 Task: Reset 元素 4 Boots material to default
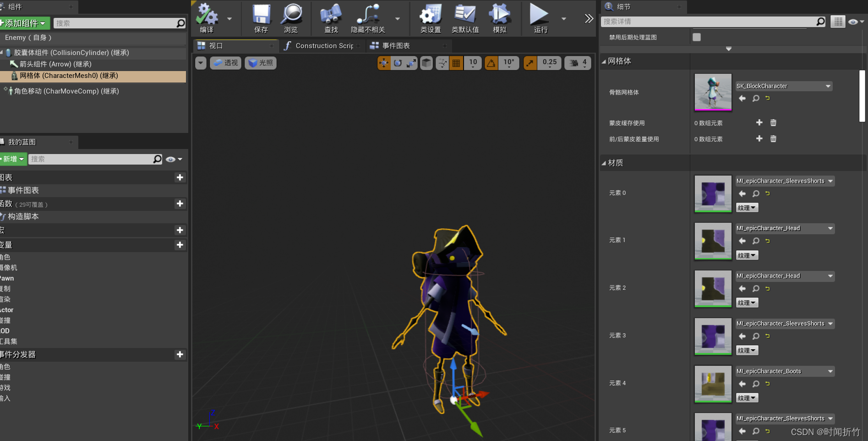tap(768, 384)
